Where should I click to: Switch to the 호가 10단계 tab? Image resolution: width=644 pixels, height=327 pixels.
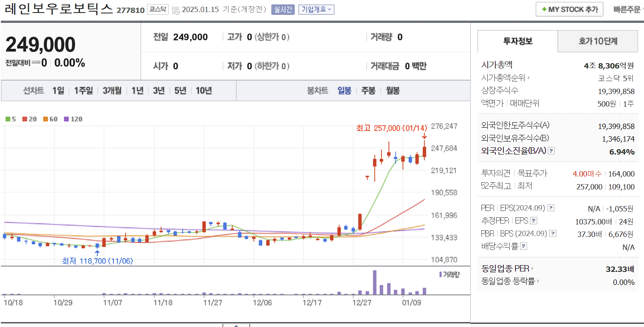pos(597,41)
